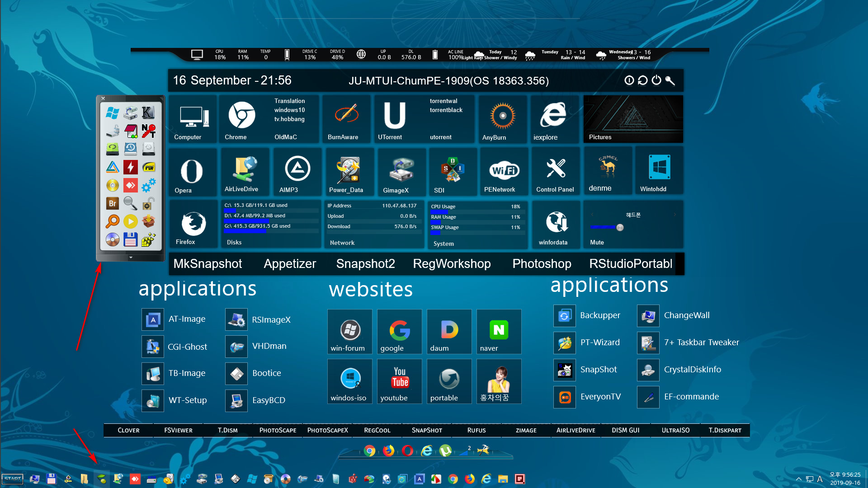Select the MkSnapshot menu item

[208, 264]
